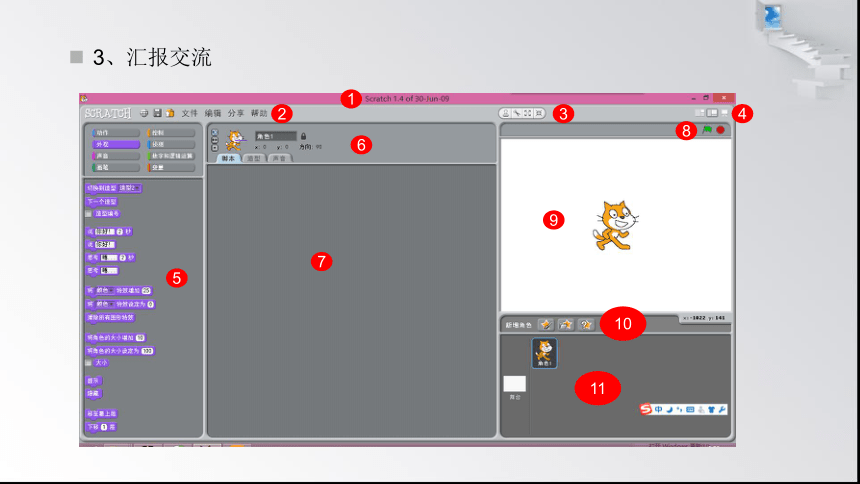Switch to small stage view mode
This screenshot has width=860, height=484.
click(x=700, y=113)
